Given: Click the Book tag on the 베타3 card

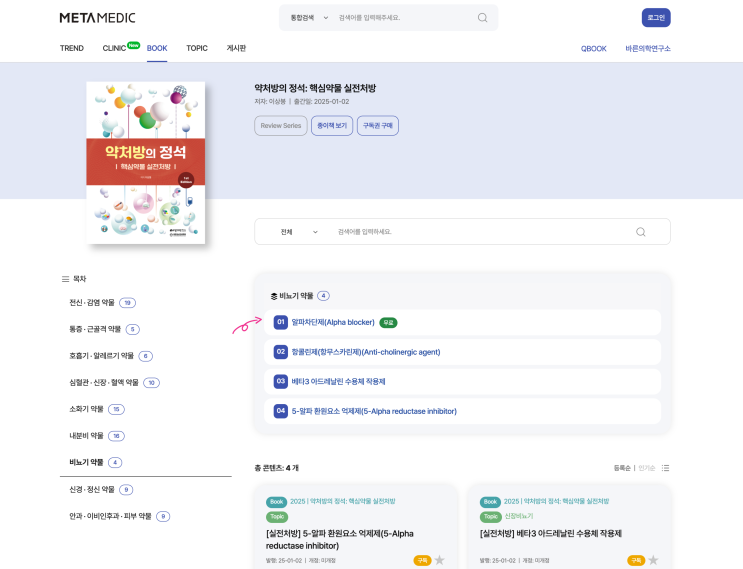Looking at the screenshot, I should pyautogui.click(x=490, y=502).
